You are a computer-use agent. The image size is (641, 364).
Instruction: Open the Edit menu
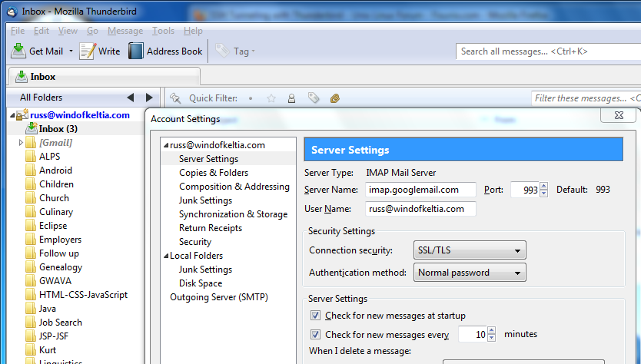[x=42, y=31]
